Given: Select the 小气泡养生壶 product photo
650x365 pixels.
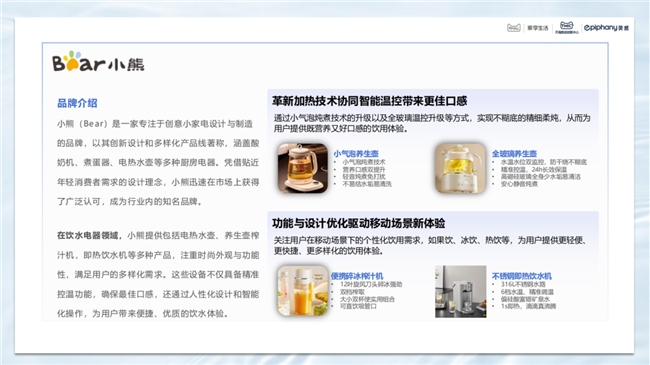Looking at the screenshot, I should [x=303, y=168].
